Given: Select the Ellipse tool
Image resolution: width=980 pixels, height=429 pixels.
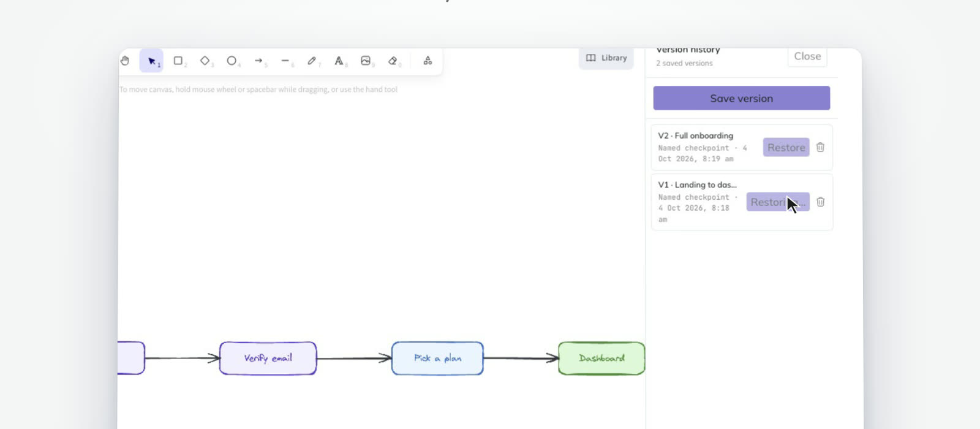Looking at the screenshot, I should pos(232,61).
